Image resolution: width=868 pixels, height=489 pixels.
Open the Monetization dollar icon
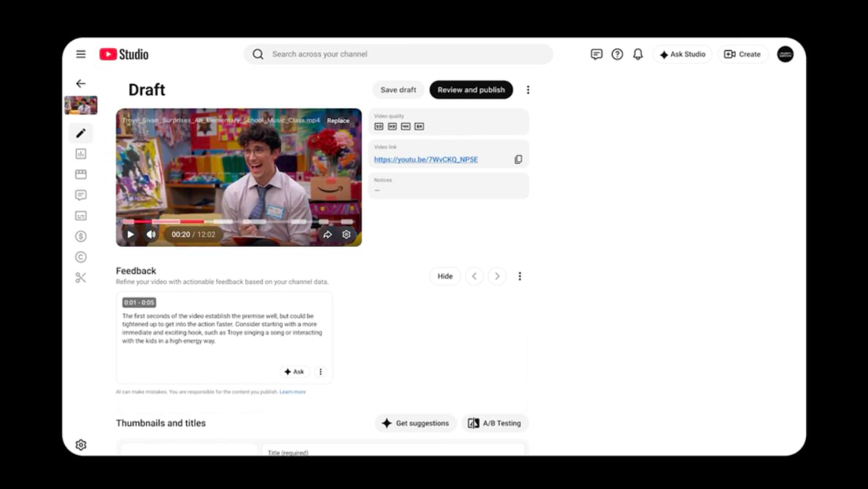pos(81,236)
